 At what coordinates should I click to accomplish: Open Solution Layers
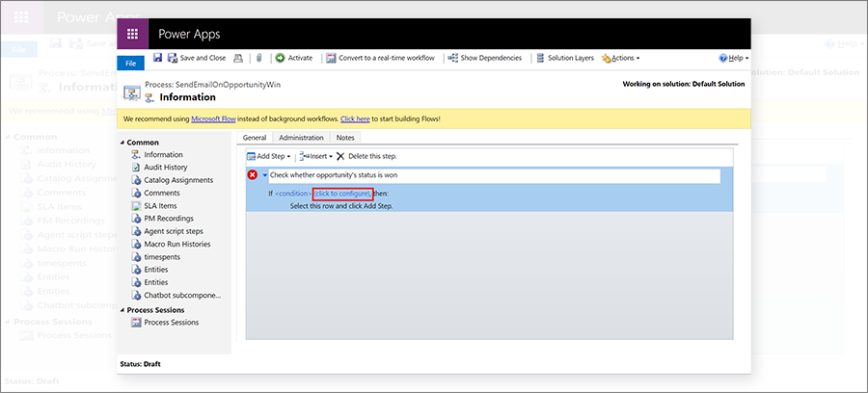[x=564, y=58]
